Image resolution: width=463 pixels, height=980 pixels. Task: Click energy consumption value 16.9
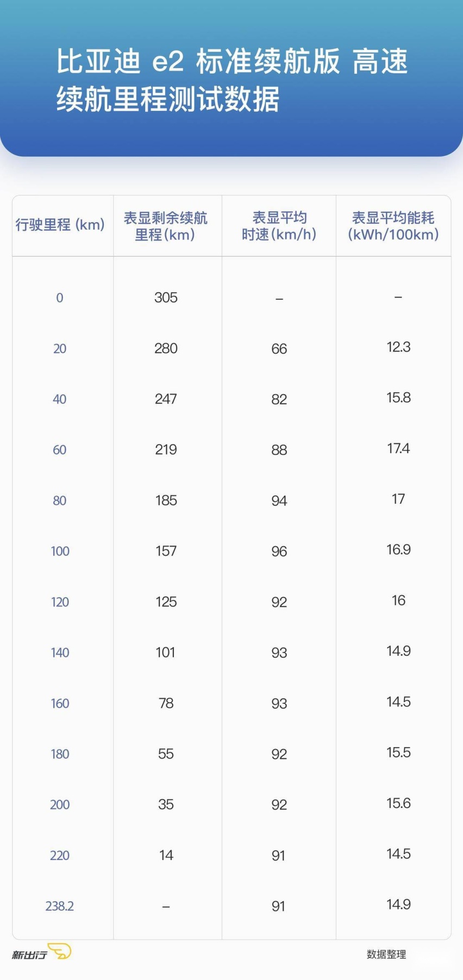click(x=398, y=549)
